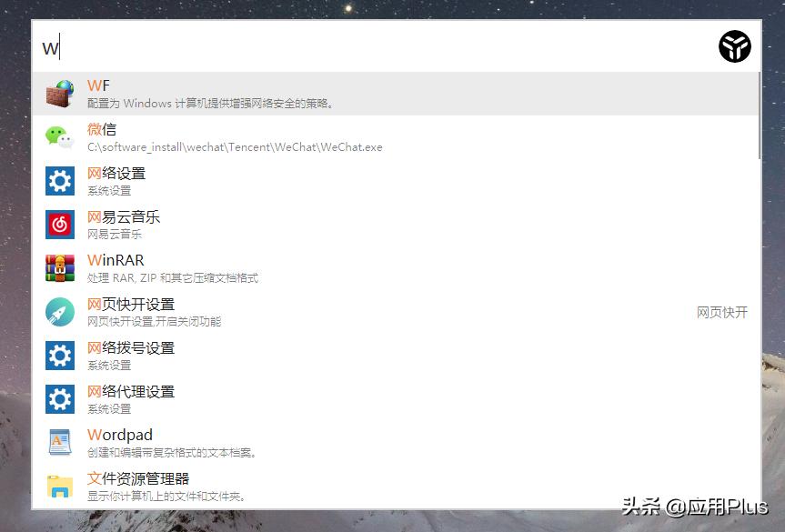Select the WinRAR result entry
Screen dimensions: 785x532
pos(273,267)
